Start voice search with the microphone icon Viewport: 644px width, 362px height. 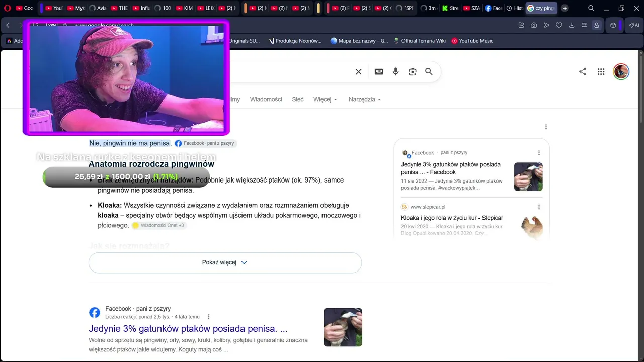click(x=396, y=72)
